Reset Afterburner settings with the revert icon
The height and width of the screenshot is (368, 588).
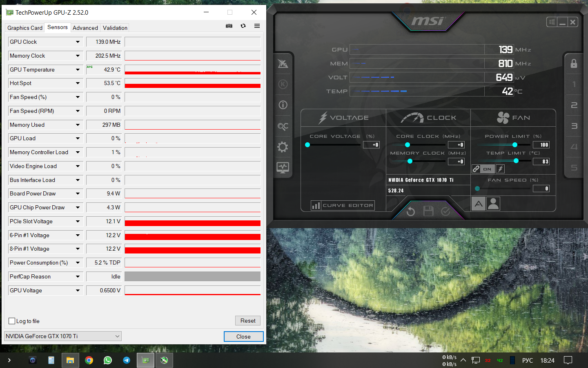click(411, 211)
